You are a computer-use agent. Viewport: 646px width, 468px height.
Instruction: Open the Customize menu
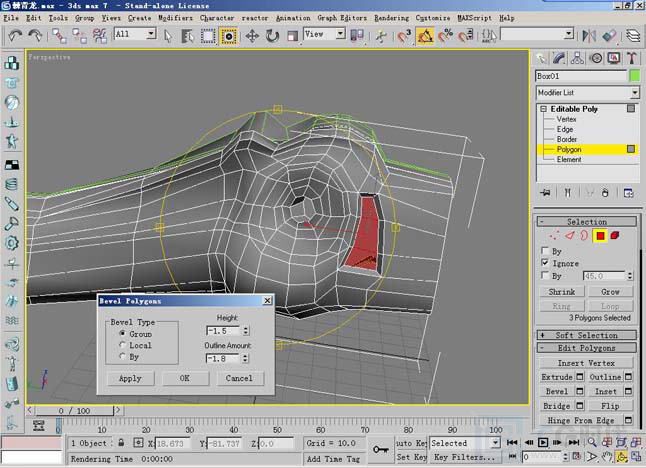(x=433, y=18)
